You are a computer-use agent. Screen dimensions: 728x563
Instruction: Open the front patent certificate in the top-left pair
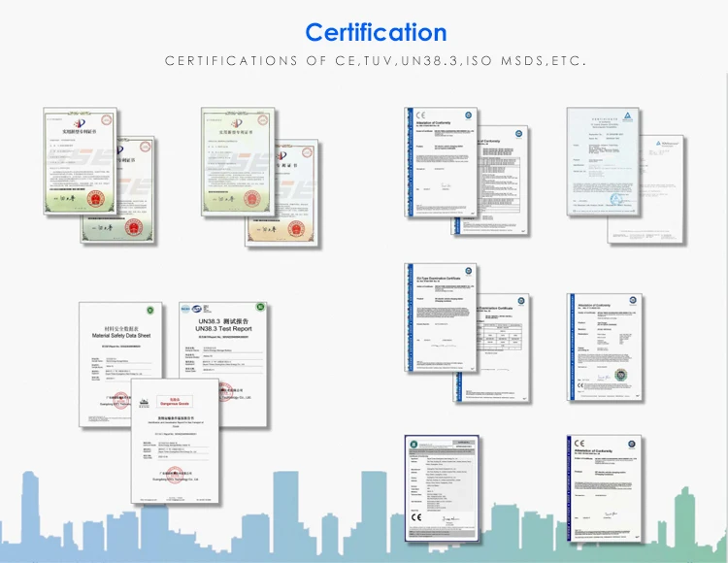pyautogui.click(x=80, y=161)
